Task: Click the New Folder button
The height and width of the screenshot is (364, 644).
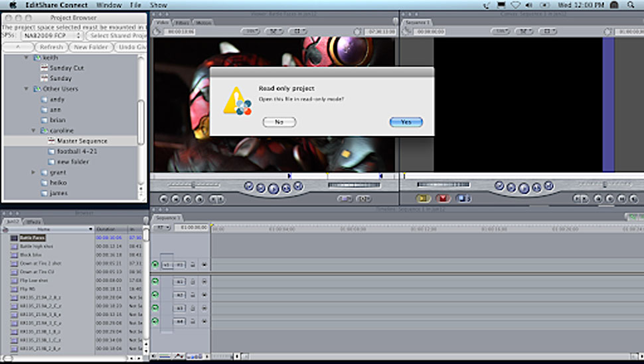Action: (x=91, y=47)
